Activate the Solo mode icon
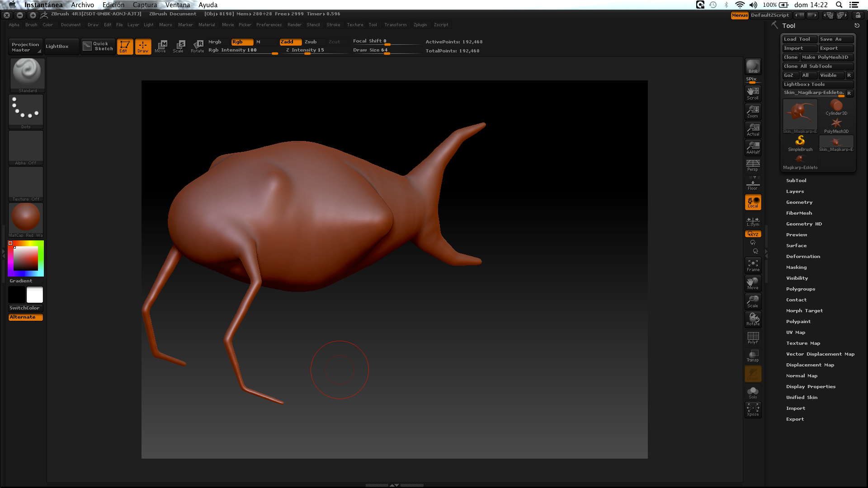The width and height of the screenshot is (868, 488). (x=753, y=392)
